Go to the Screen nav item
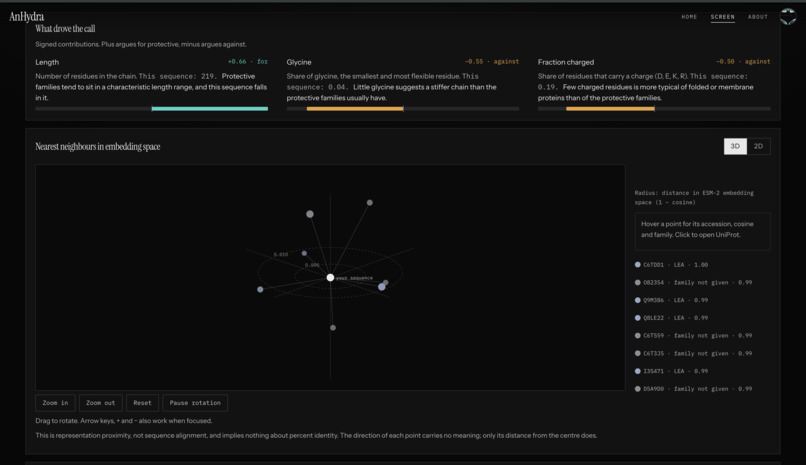The height and width of the screenshot is (465, 806). (x=722, y=17)
